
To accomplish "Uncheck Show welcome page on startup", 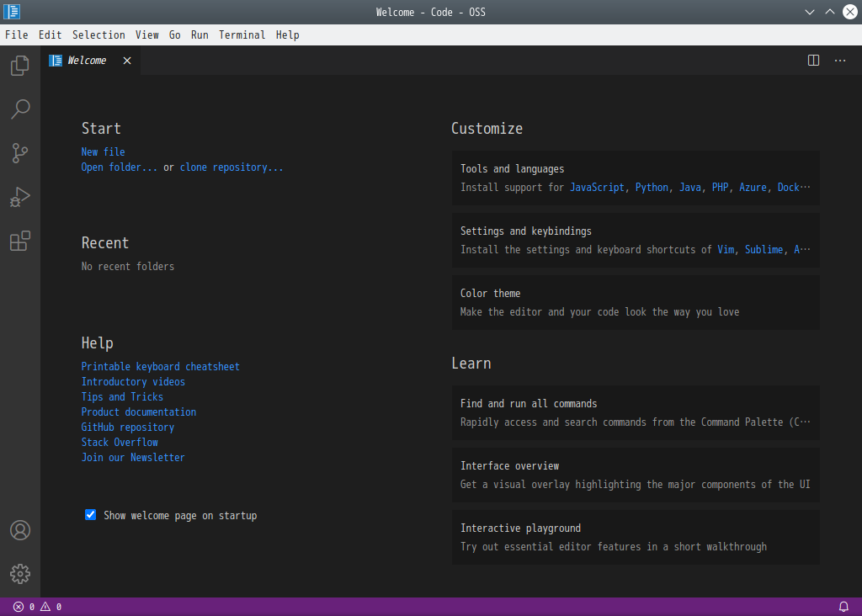I will click(91, 515).
